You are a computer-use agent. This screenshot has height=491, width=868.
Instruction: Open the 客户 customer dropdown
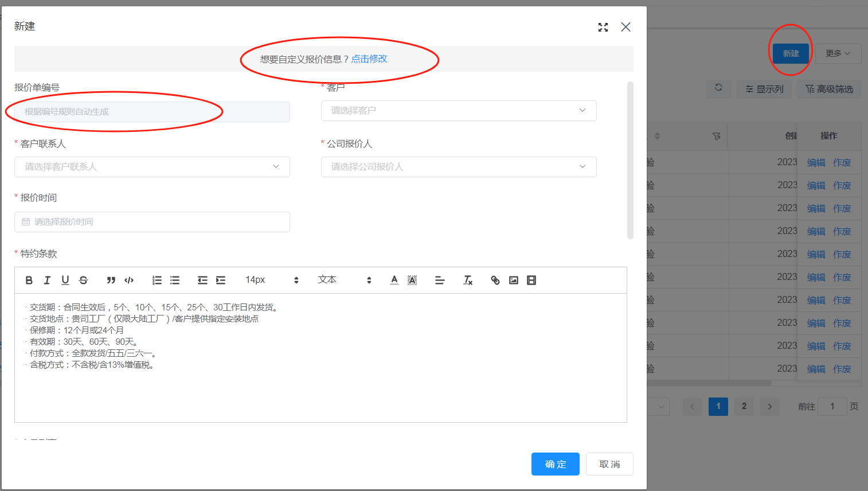point(458,111)
